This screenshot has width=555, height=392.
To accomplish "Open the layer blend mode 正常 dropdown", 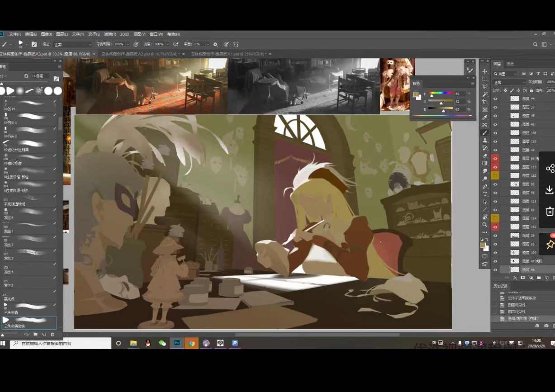I will point(510,82).
